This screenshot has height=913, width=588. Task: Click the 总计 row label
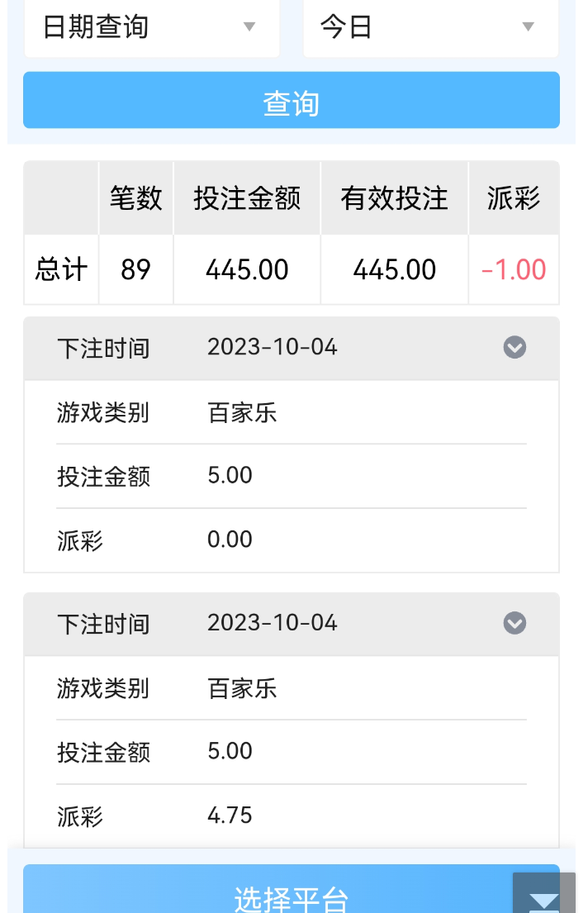(x=61, y=269)
